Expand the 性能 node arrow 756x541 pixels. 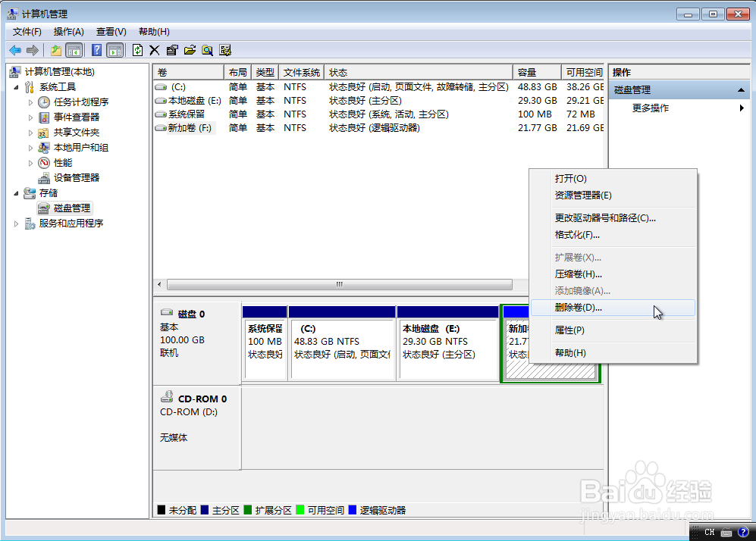(30, 163)
